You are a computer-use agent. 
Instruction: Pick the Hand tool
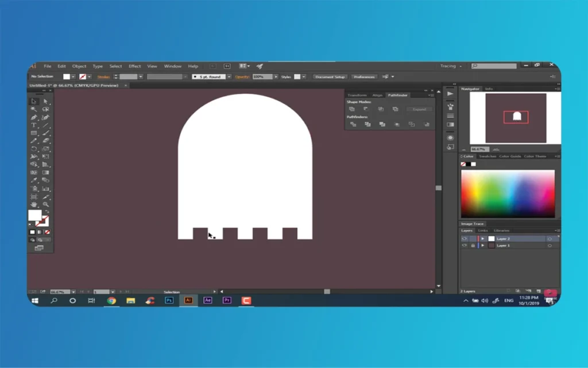(x=34, y=204)
